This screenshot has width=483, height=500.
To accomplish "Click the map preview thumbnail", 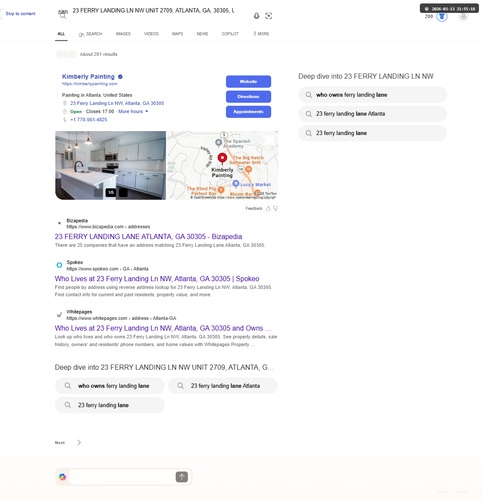I will click(x=222, y=165).
